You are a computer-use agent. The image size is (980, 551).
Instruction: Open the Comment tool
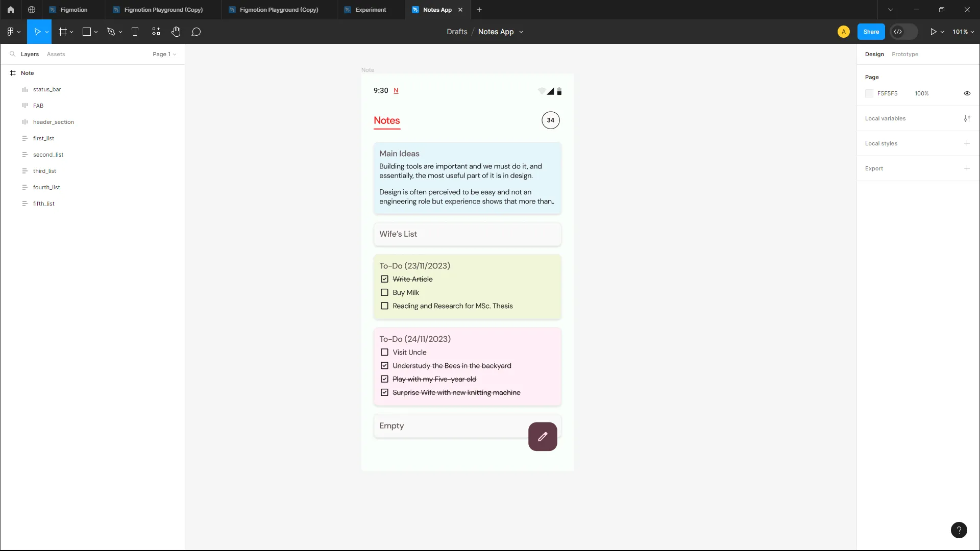[196, 32]
